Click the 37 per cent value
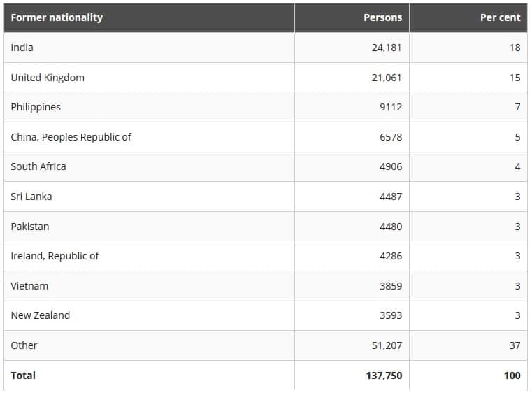The height and width of the screenshot is (393, 532). [515, 345]
